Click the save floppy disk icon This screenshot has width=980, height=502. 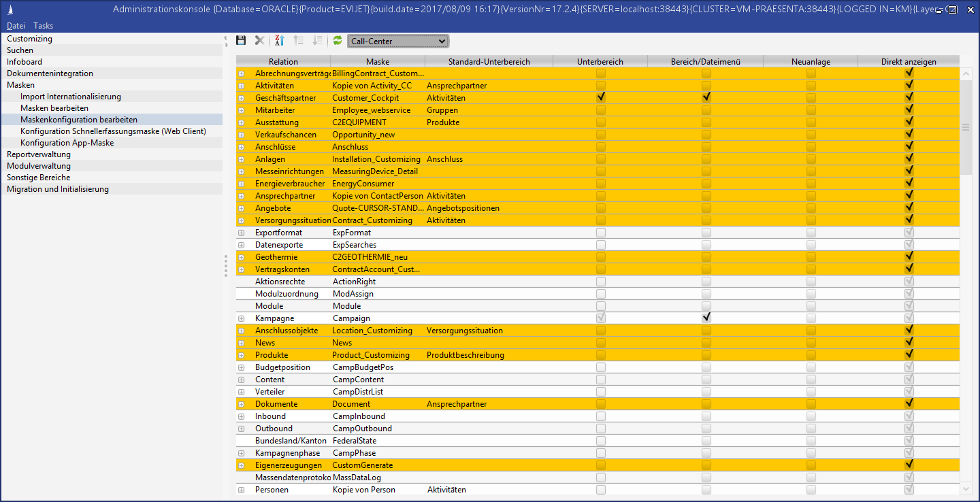[x=241, y=41]
